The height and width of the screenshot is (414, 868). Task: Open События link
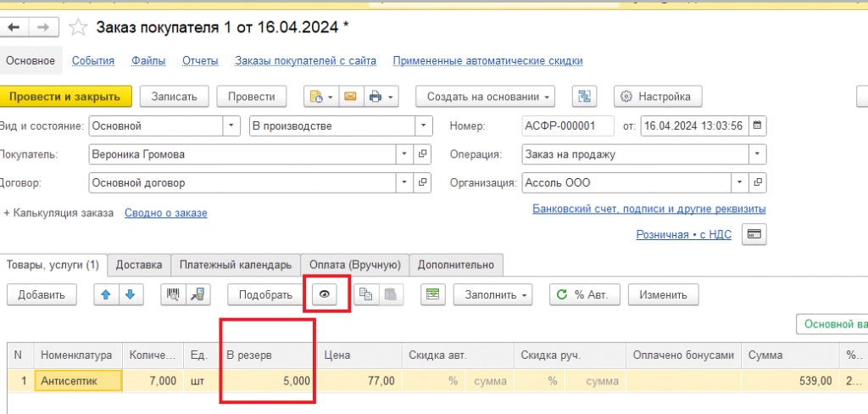point(93,61)
